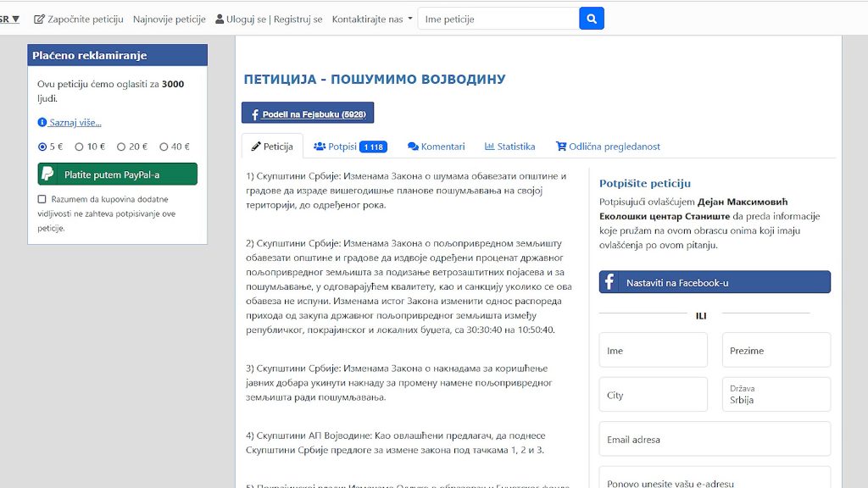Image resolution: width=868 pixels, height=488 pixels.
Task: Open the Odlična pregledanost tab
Action: coord(608,147)
